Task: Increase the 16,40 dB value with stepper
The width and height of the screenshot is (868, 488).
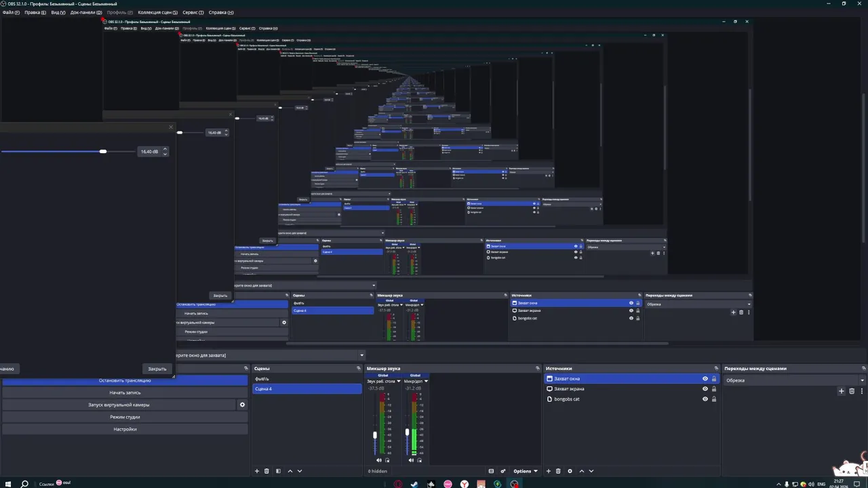Action: (165, 149)
